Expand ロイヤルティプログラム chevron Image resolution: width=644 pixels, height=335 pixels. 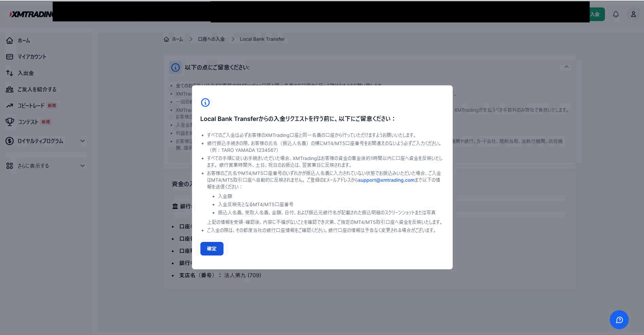coord(83,141)
